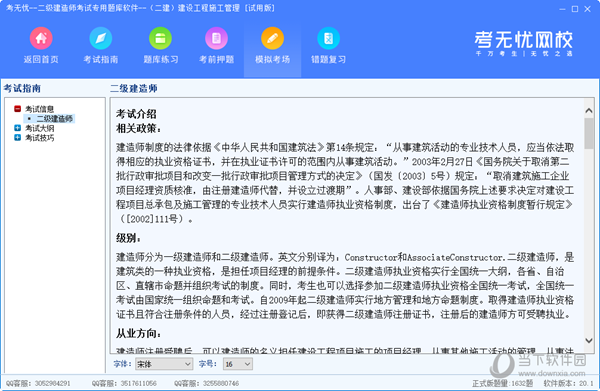The image size is (600, 391).
Task: Open the 考试指南 compass icon
Action: tap(101, 38)
